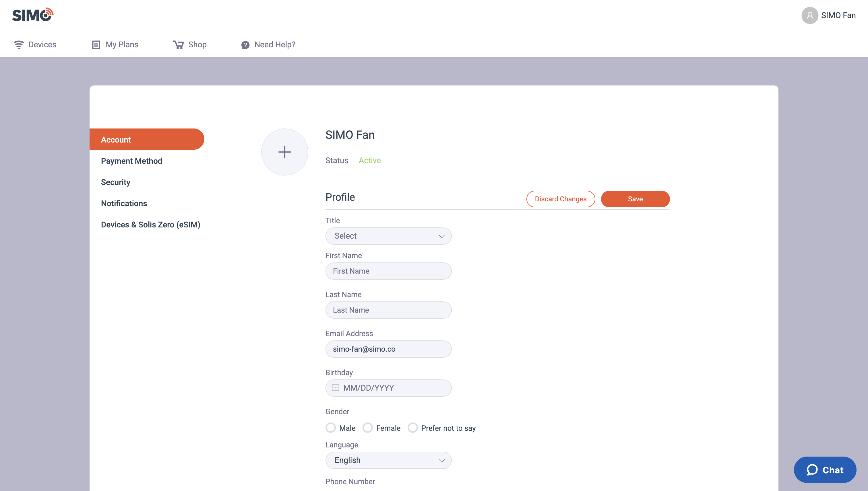The image size is (868, 491).
Task: Open SIMO Fan account menu
Action: (838, 15)
